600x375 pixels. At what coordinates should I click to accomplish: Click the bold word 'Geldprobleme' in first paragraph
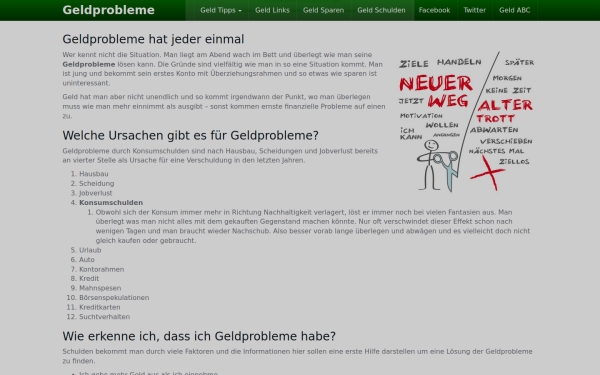pos(89,64)
